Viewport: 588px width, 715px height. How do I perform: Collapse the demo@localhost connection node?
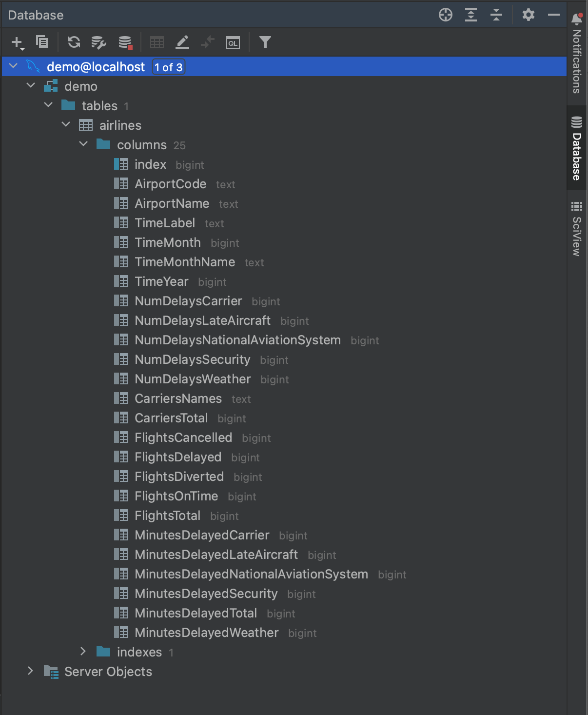(14, 66)
